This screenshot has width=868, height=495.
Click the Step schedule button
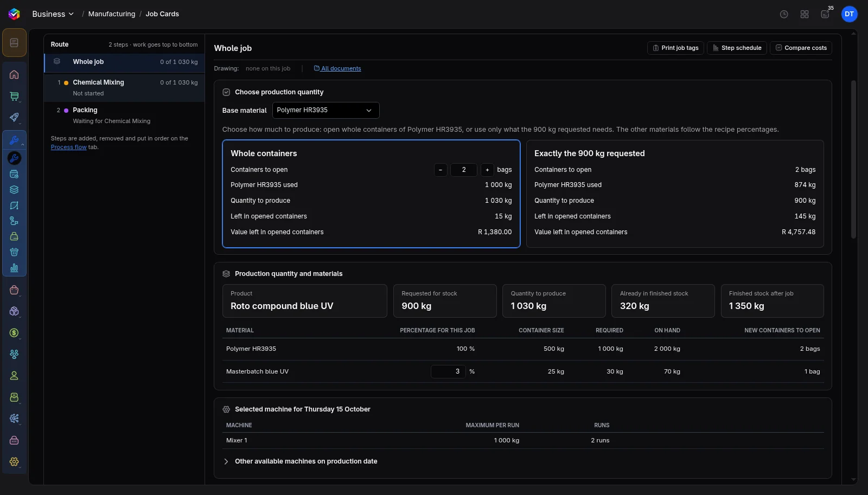click(x=737, y=48)
